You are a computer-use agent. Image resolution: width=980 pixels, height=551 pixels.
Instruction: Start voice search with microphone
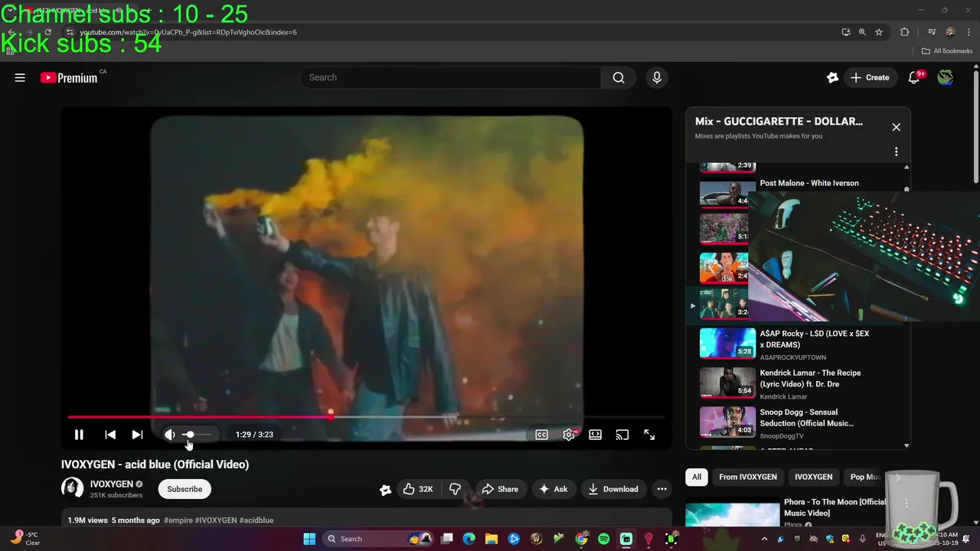[x=656, y=77]
